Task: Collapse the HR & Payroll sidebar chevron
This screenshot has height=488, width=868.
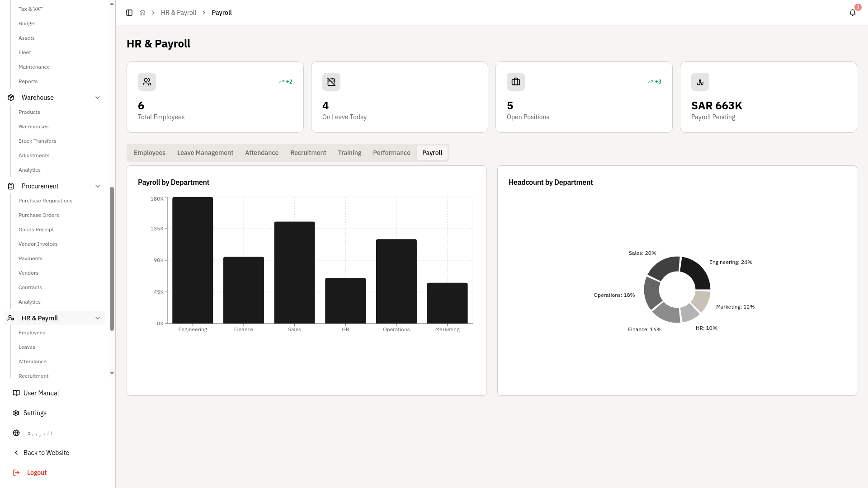Action: pyautogui.click(x=98, y=318)
